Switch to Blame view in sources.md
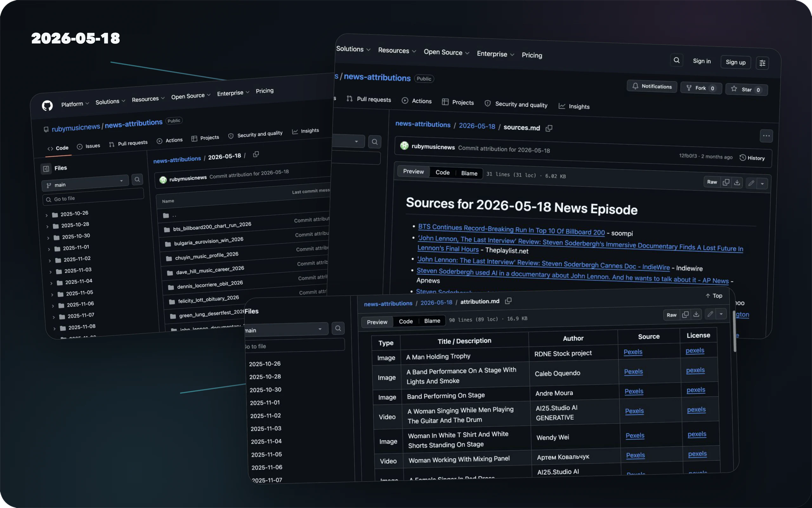 [x=469, y=173]
